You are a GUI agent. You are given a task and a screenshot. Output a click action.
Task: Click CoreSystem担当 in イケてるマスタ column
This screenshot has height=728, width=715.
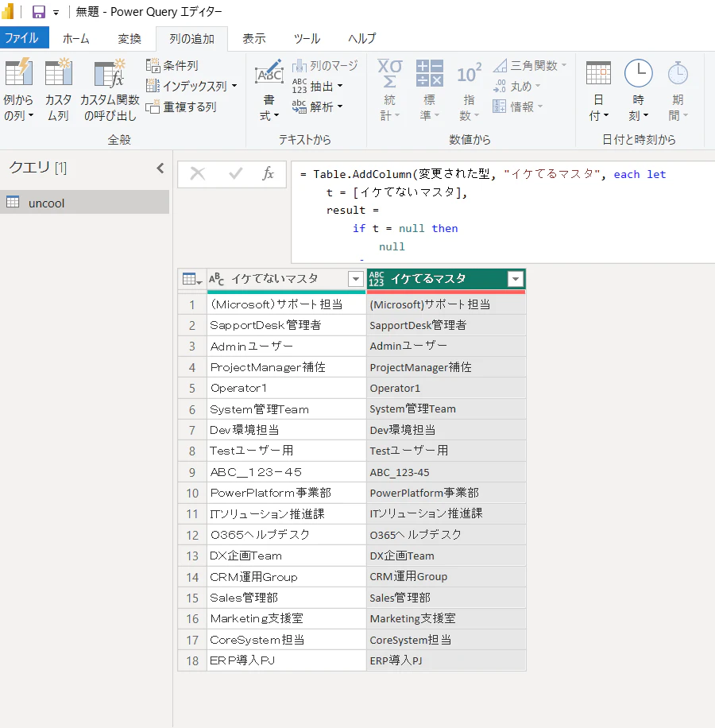446,640
